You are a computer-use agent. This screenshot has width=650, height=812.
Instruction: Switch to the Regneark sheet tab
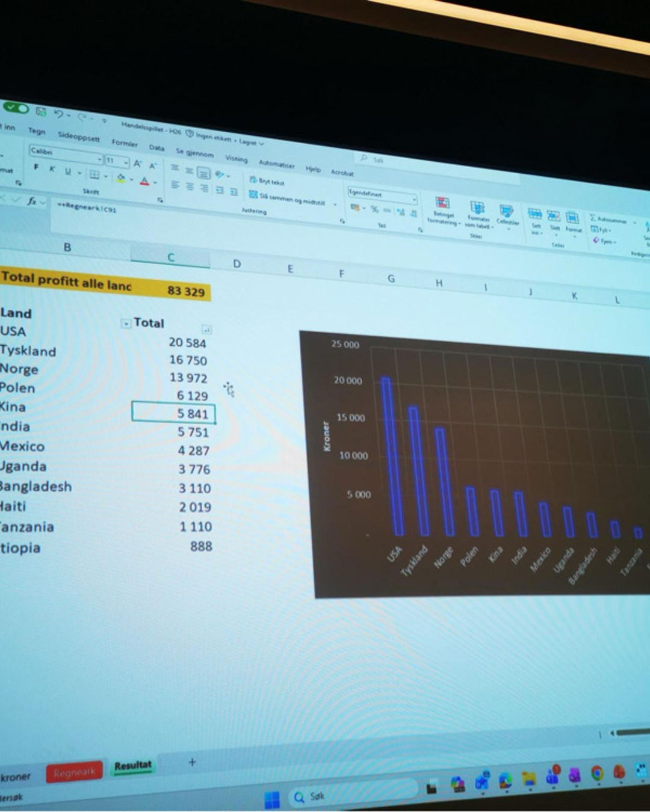75,772
